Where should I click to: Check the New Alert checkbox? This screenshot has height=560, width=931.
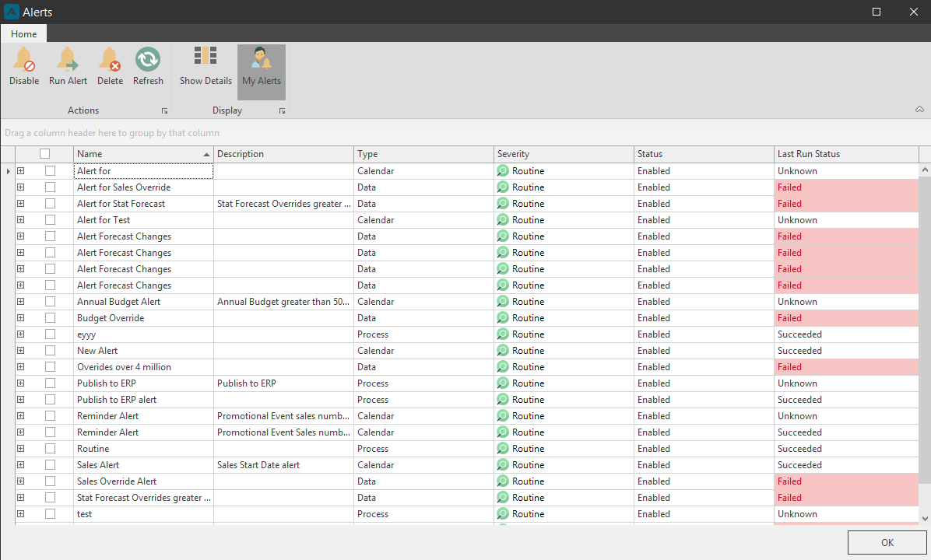(x=50, y=351)
